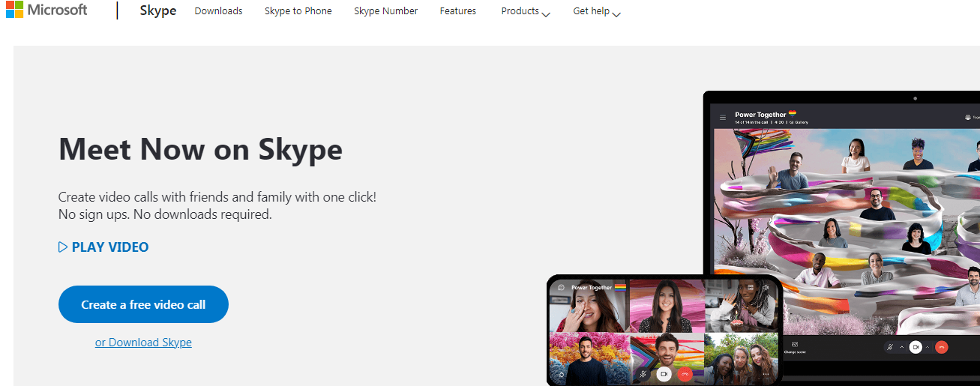The image size is (980, 386).
Task: Click the hamburger menu icon in laptop mockup
Action: [723, 117]
